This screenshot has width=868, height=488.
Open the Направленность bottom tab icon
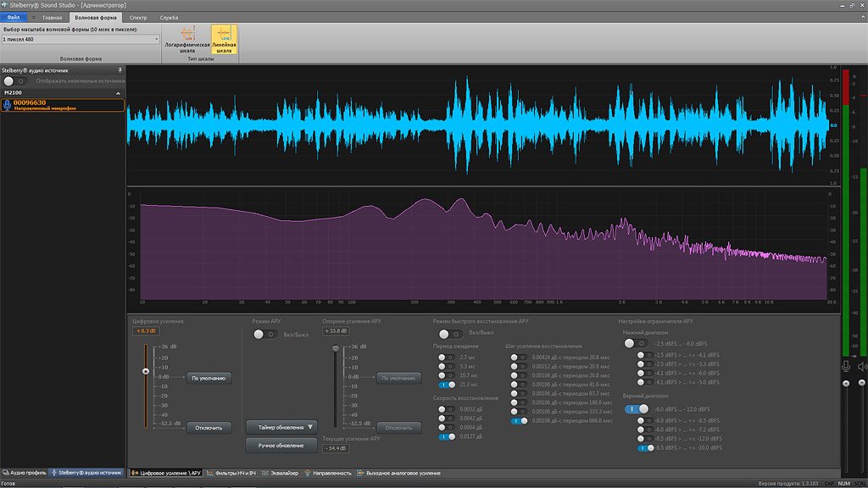click(310, 474)
